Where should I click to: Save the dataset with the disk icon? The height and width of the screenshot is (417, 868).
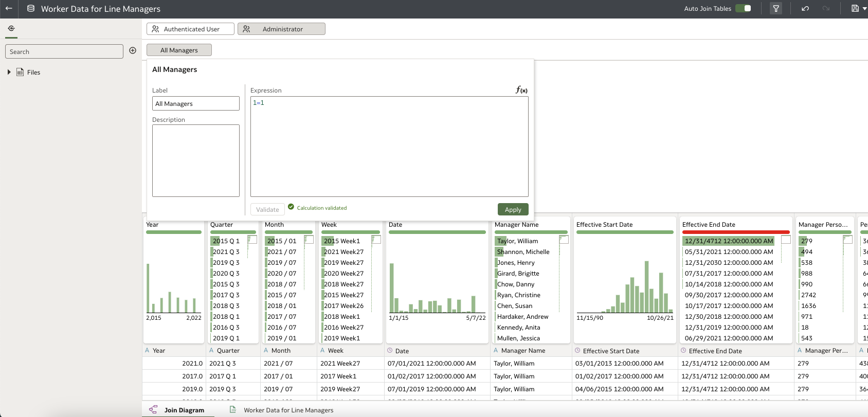[855, 8]
